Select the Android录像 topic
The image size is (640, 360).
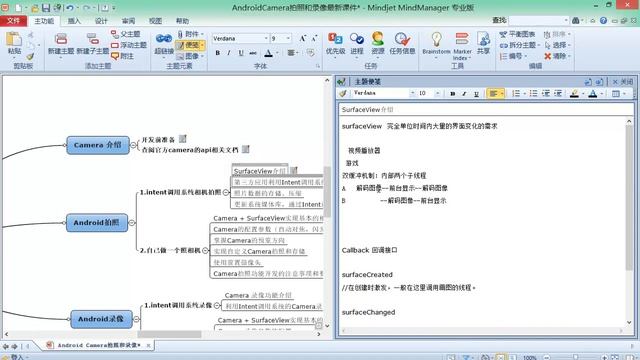101,319
